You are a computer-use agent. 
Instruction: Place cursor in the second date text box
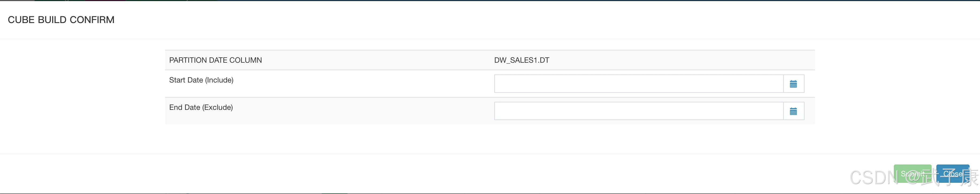[x=638, y=111]
